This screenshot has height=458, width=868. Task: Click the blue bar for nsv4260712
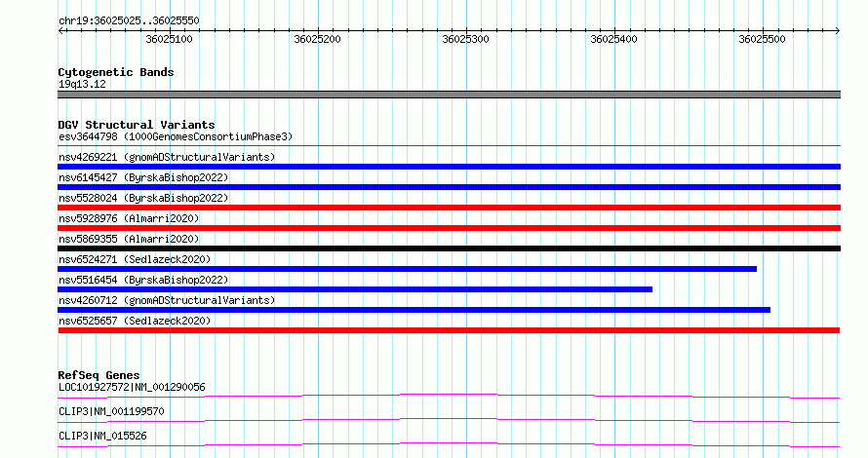tap(414, 310)
